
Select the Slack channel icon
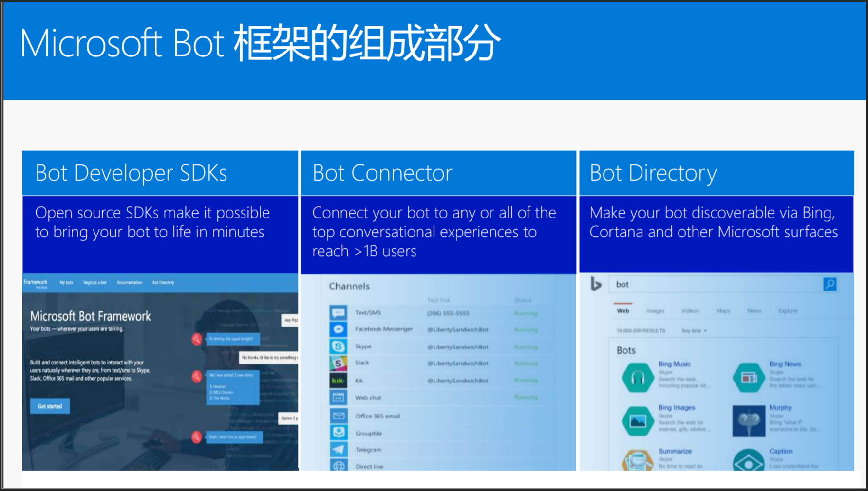pos(338,363)
